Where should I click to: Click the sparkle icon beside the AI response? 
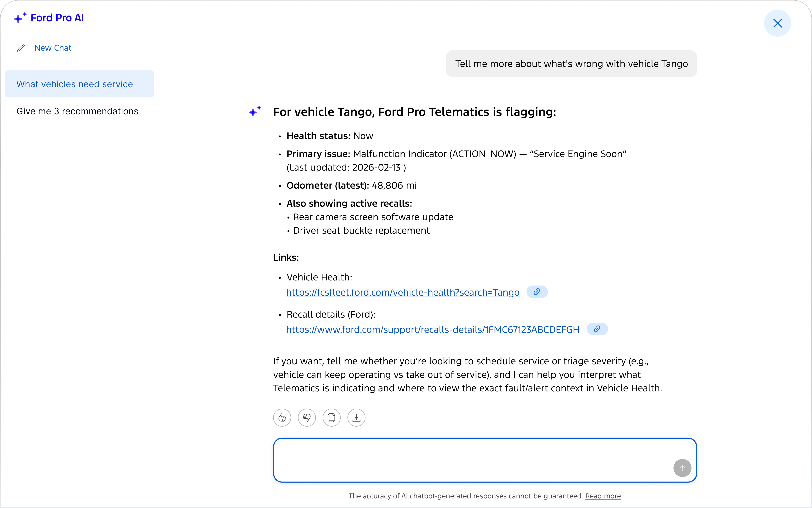click(x=255, y=111)
